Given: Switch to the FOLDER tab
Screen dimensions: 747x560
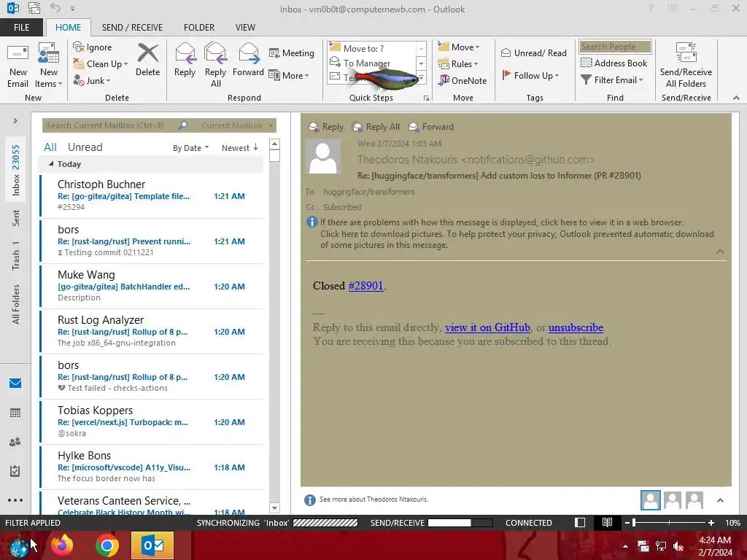Looking at the screenshot, I should [x=199, y=28].
